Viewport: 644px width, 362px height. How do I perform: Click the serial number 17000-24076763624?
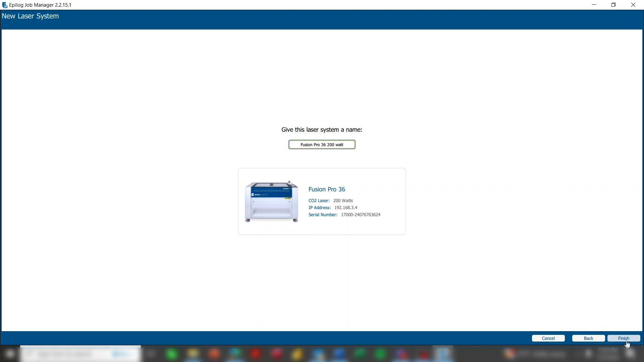pyautogui.click(x=361, y=215)
